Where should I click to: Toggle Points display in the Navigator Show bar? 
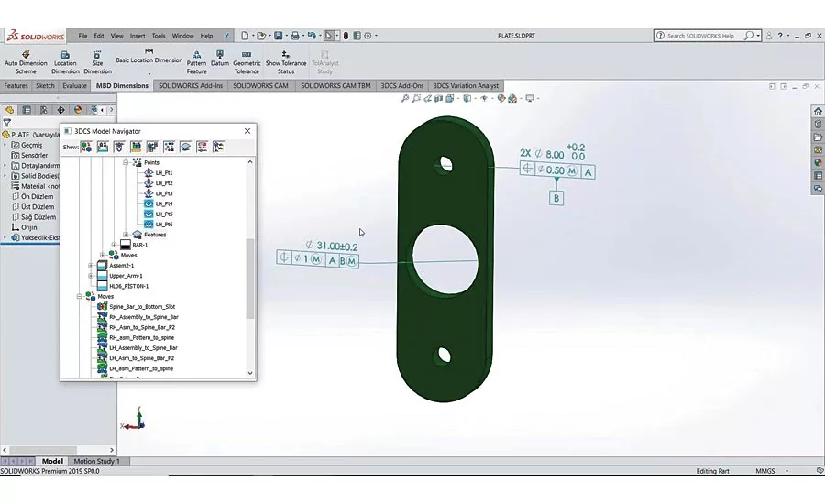(x=169, y=147)
